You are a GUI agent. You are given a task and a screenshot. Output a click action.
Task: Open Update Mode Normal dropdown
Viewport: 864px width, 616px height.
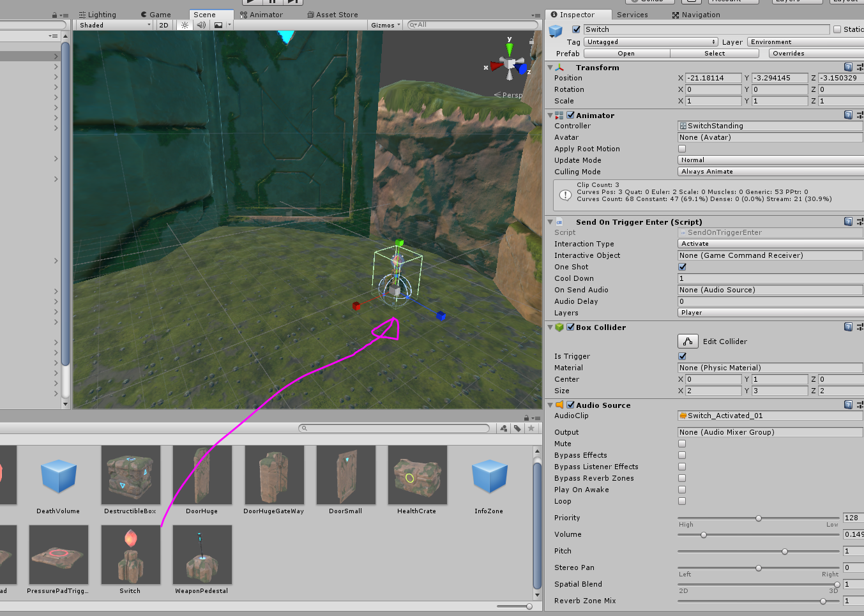(x=770, y=160)
